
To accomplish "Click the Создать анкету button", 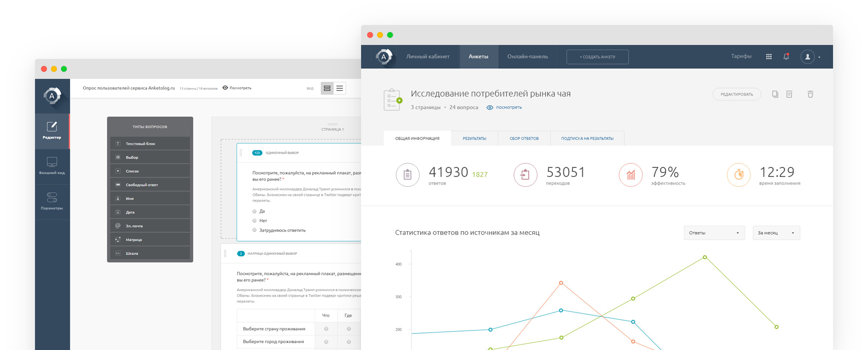I will pos(597,57).
